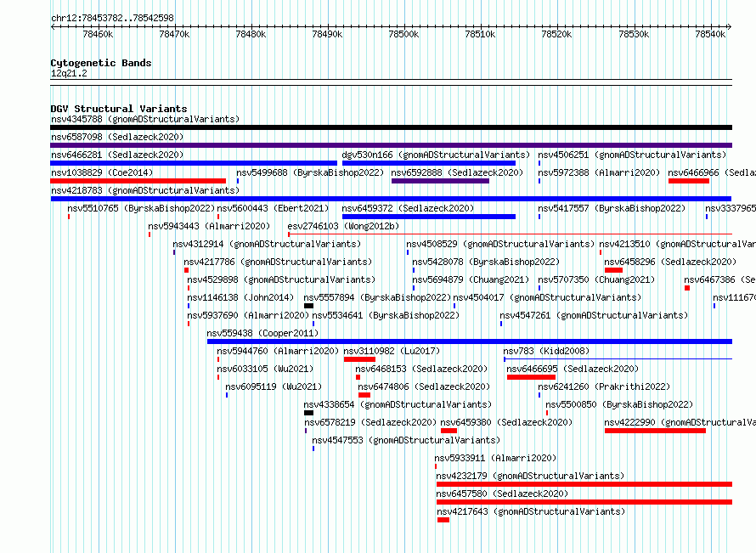
Task: Select the 12q21.2 cytogenetic band label
Action: [x=69, y=73]
